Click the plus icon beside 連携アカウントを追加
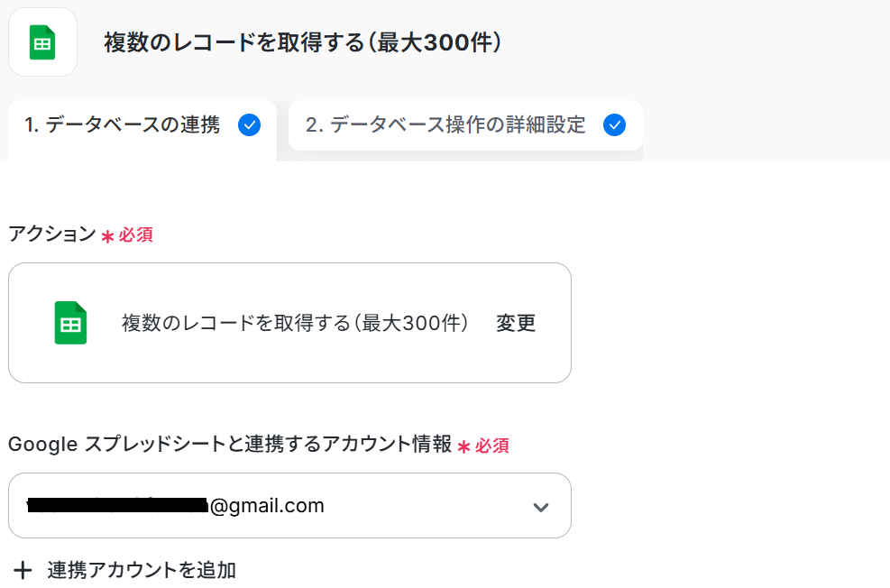Viewport: 890px width, 588px height. (23, 570)
